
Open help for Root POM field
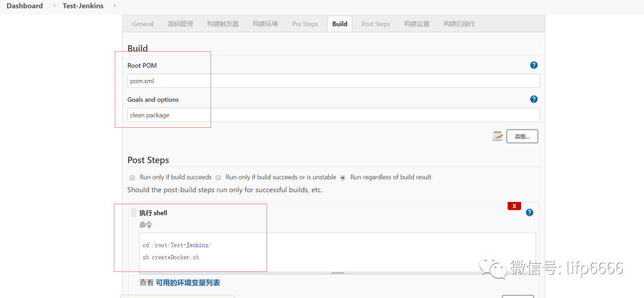[534, 65]
